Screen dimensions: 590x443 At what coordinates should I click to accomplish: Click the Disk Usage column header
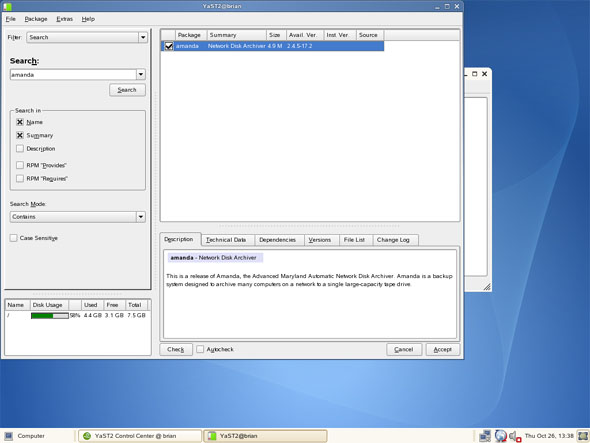click(x=49, y=305)
